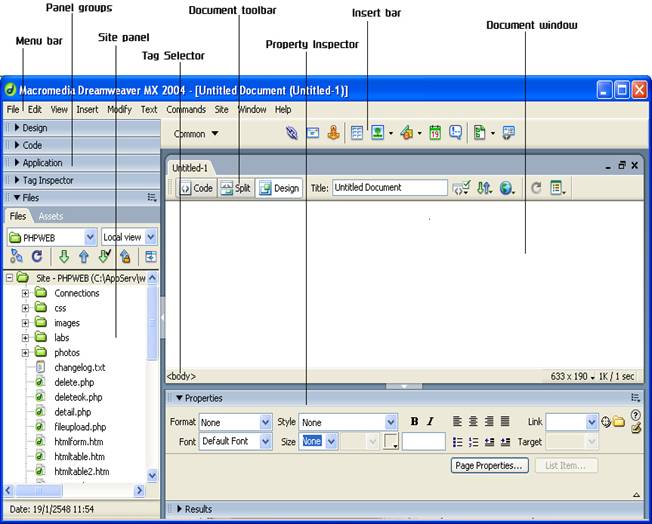Click Text Indent button in Properties
Viewport: 652px width, 524px height.
click(505, 442)
